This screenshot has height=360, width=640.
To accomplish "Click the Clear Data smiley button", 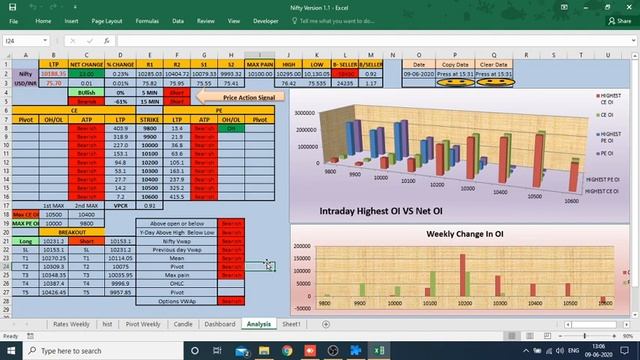I will (x=496, y=82).
